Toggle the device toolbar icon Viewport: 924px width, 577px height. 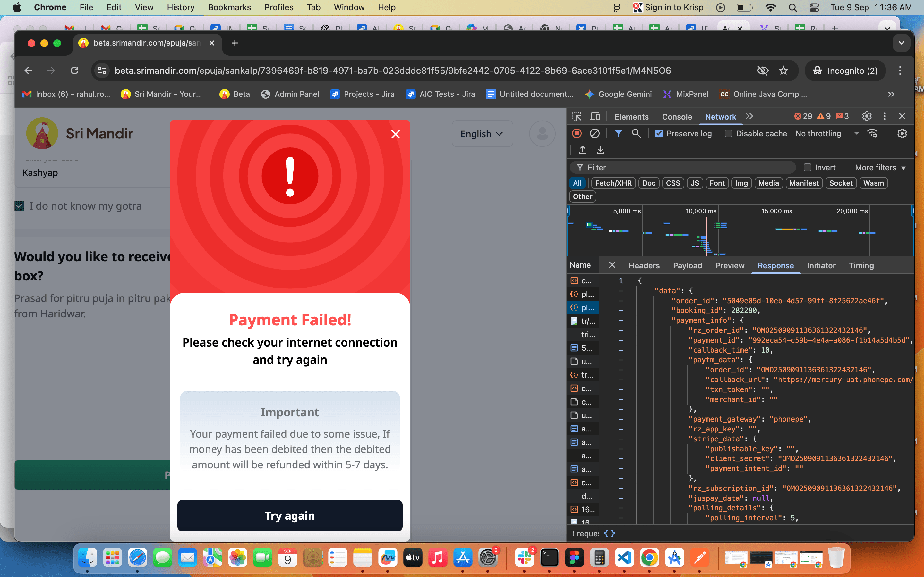tap(595, 116)
